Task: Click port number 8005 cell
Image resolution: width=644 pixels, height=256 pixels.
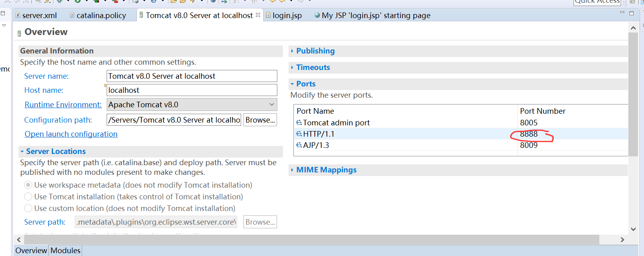Action: point(529,123)
